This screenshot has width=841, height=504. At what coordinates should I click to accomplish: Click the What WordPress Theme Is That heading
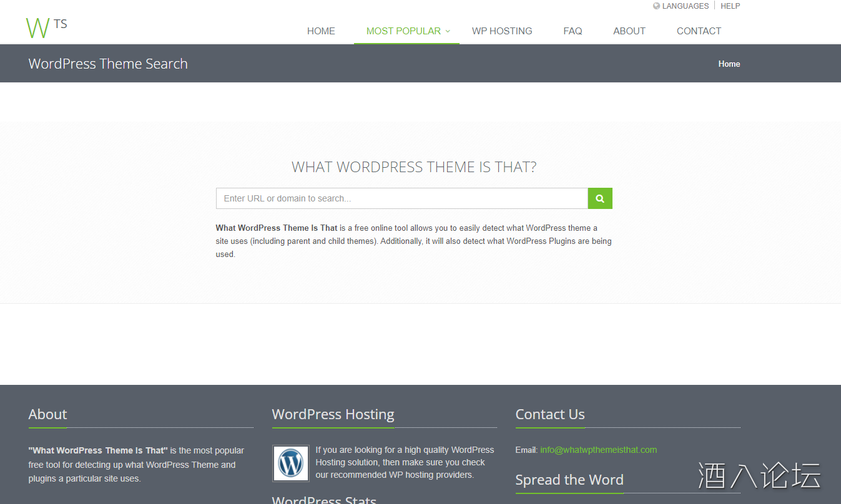point(414,167)
